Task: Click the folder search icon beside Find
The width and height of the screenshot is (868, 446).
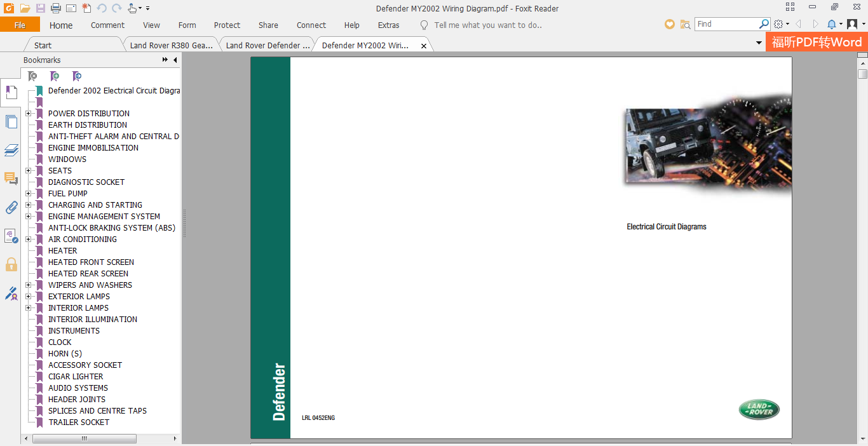Action: pyautogui.click(x=685, y=24)
